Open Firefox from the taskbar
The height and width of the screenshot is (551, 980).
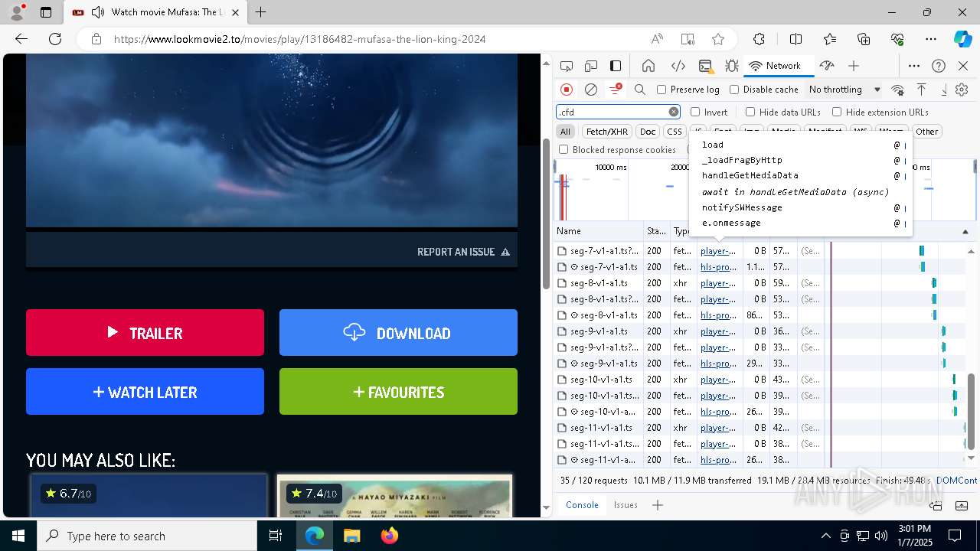tap(389, 536)
